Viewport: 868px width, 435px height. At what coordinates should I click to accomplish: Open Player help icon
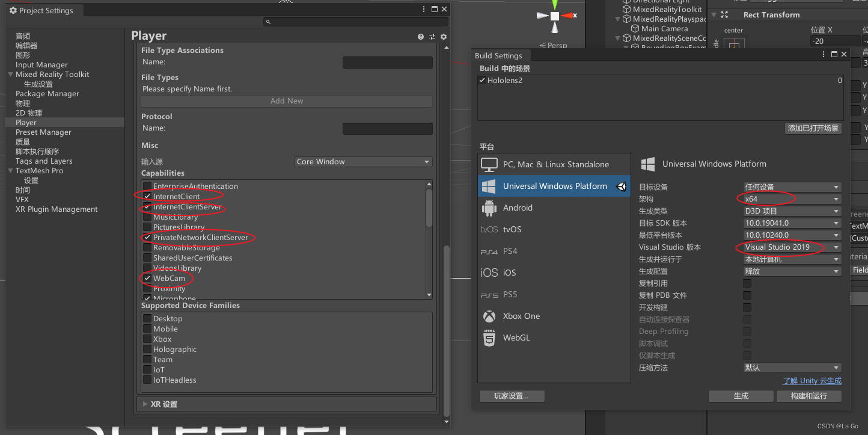(421, 37)
